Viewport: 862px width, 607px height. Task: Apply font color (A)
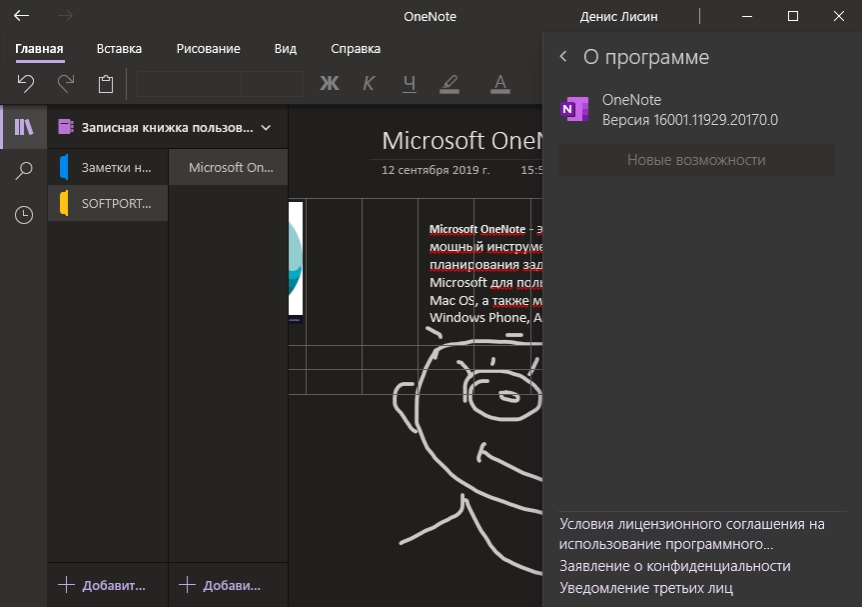500,84
